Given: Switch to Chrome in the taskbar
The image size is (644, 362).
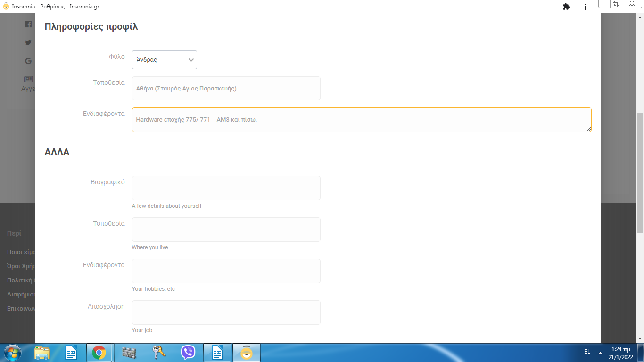Looking at the screenshot, I should [x=99, y=353].
